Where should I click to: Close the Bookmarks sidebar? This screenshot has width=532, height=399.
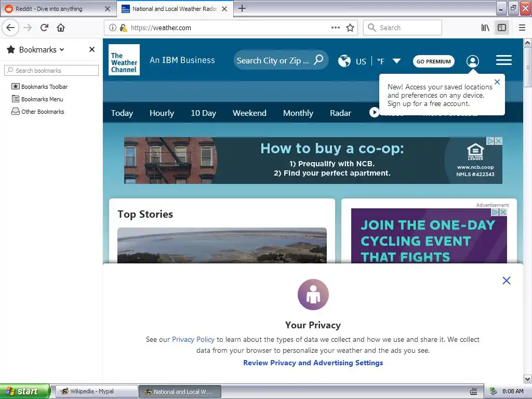tap(91, 49)
